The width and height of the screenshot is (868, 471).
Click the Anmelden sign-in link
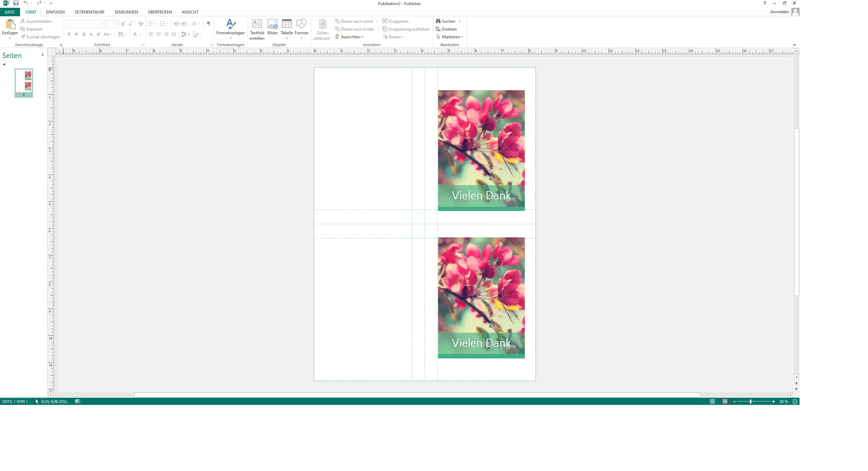[779, 12]
